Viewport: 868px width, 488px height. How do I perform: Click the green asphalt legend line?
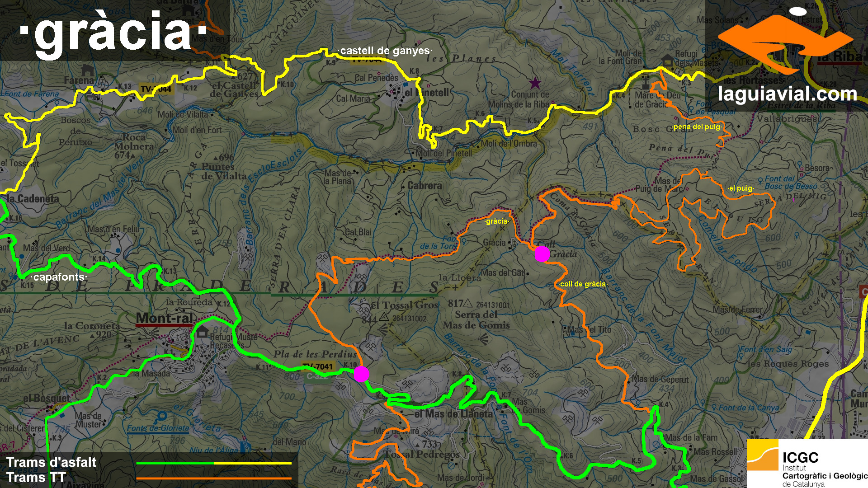(175, 463)
